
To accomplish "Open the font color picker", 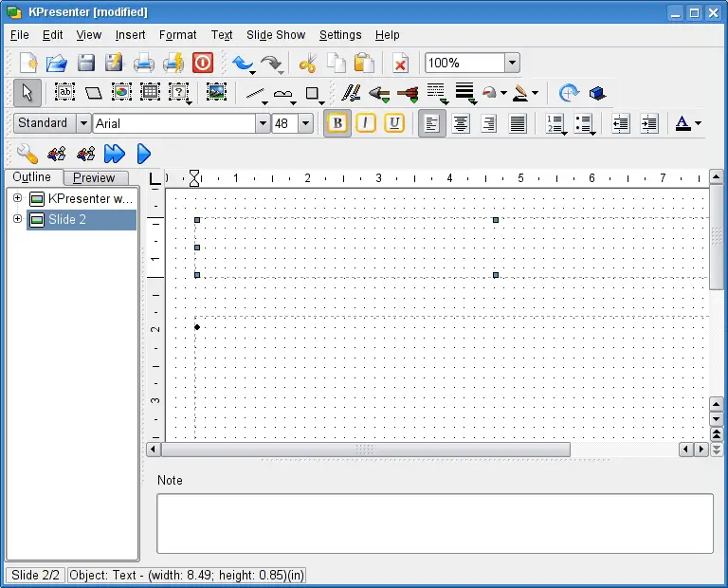I will pyautogui.click(x=698, y=123).
